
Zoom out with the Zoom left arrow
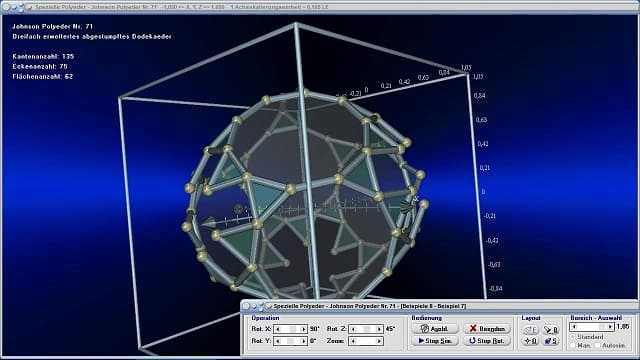353,341
